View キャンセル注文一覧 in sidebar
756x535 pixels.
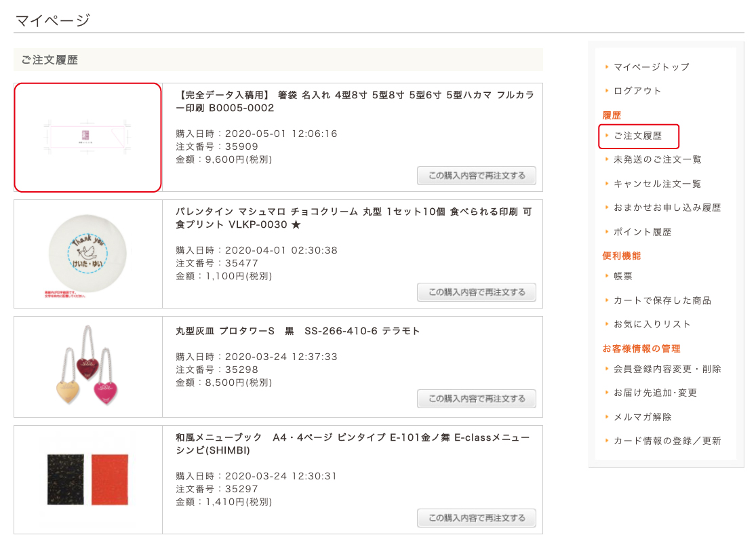657,184
